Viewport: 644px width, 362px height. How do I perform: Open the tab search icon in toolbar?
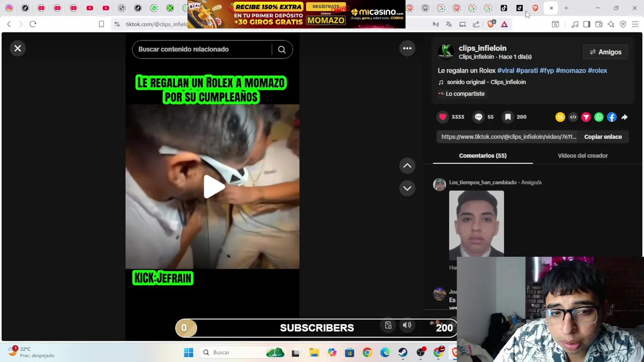coord(555,24)
